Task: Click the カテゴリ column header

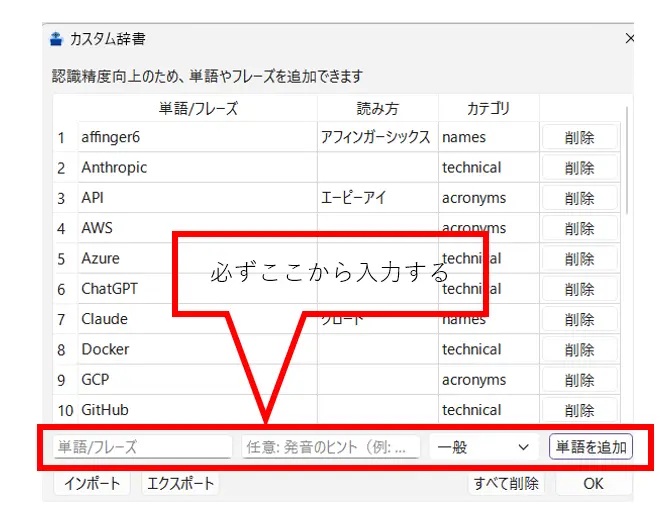Action: pos(489,108)
